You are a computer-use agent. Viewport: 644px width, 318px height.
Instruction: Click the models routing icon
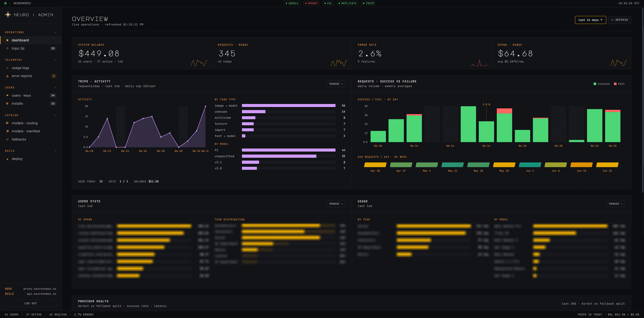[x=7, y=123]
